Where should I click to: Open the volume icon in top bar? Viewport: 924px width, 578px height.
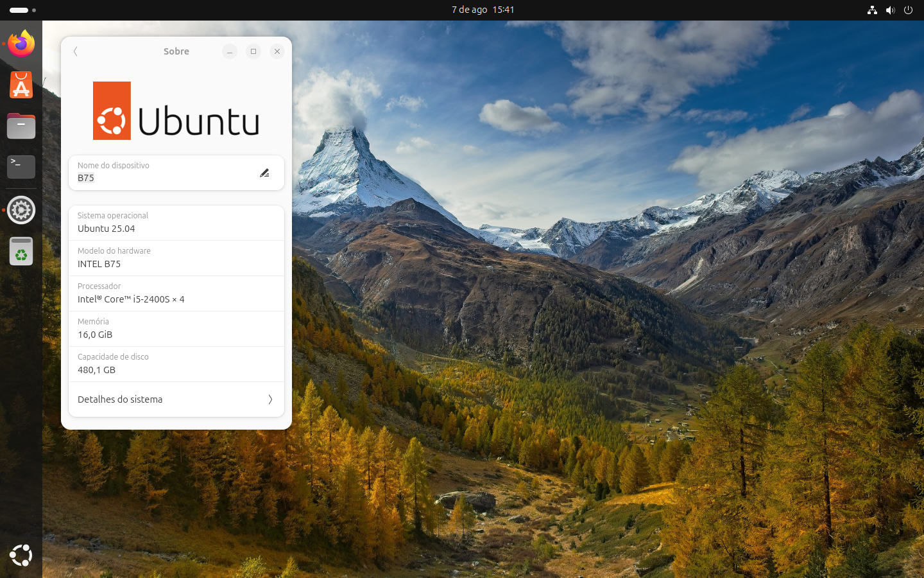tap(890, 10)
